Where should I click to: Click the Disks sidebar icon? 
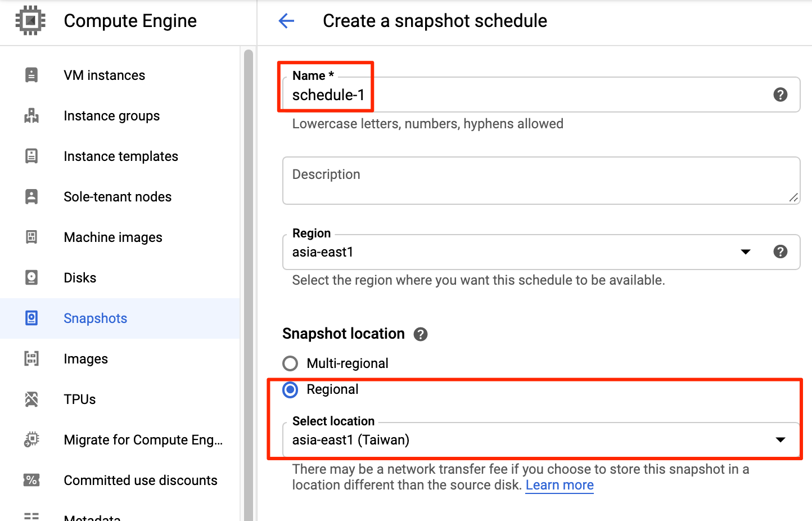[x=32, y=277]
